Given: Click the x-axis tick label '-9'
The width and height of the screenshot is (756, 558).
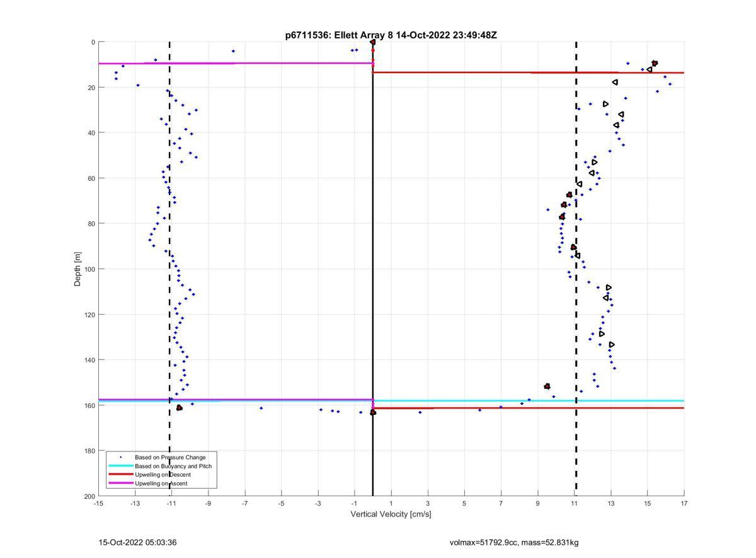Looking at the screenshot, I should [208, 504].
